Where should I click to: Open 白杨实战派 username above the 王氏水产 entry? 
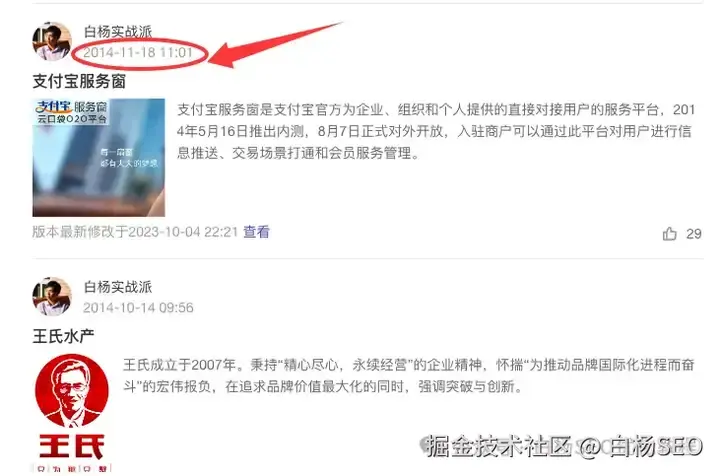(118, 287)
